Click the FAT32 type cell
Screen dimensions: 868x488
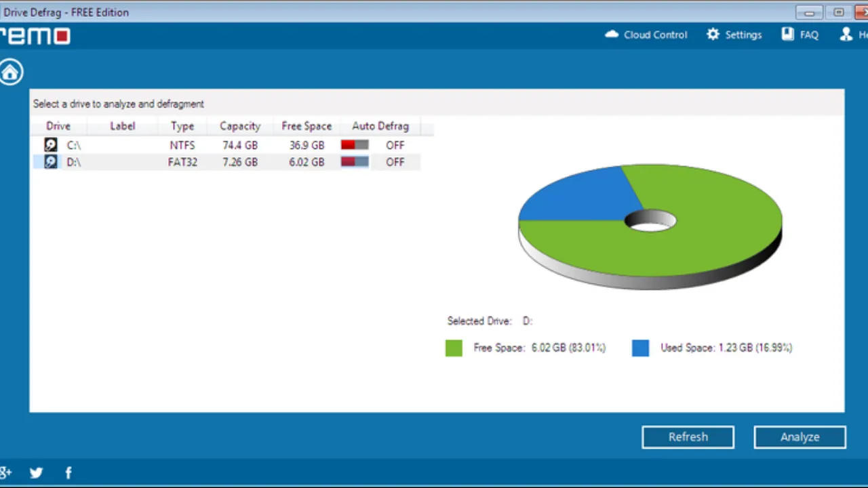coord(182,162)
